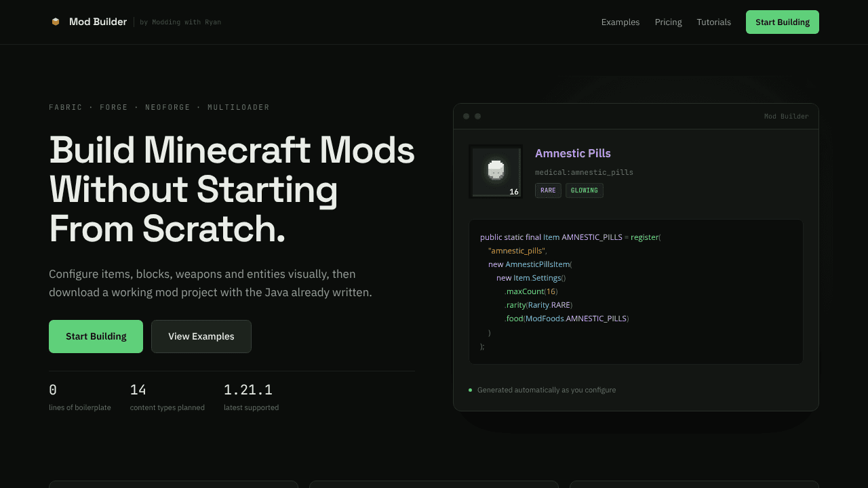Select the RARE tag badge

click(x=548, y=190)
